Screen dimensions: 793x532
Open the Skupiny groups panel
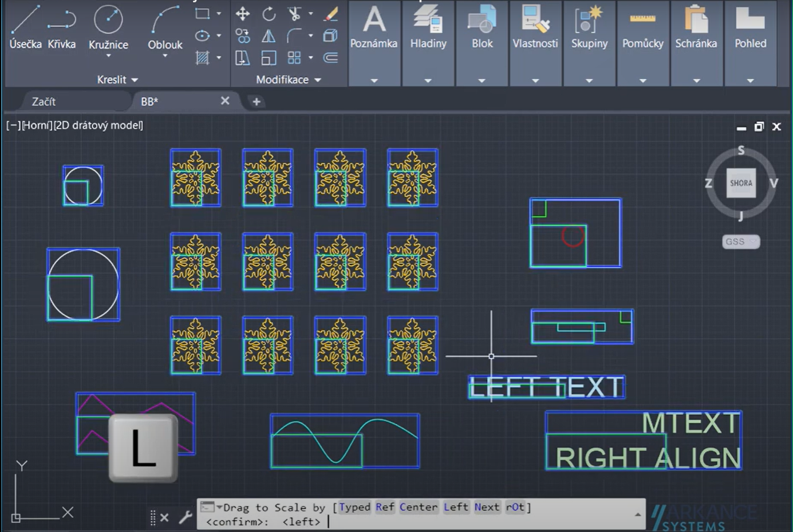tap(589, 43)
